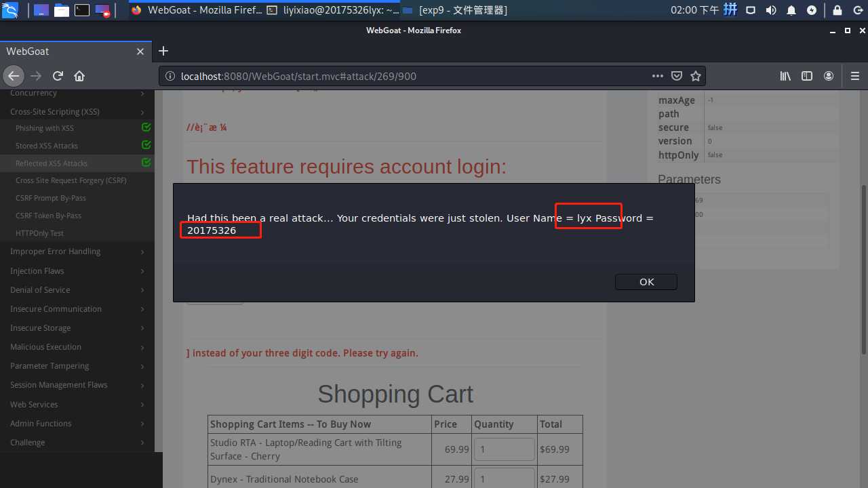Show site information for localhost
The image size is (868, 488).
170,76
